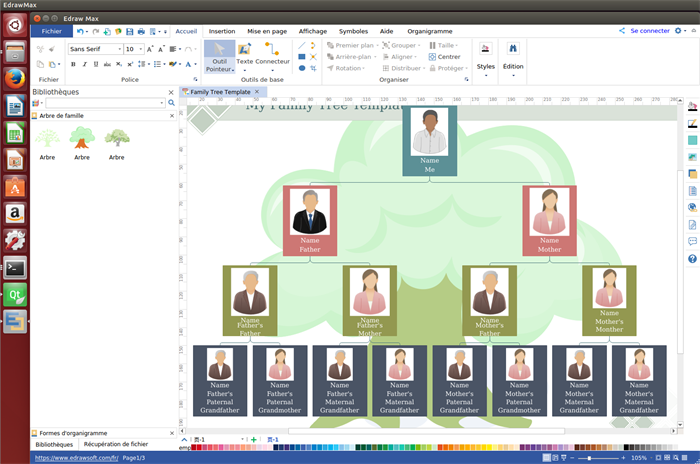Select the Outil Pointeur tool
Screen dimensions: 700x464
coord(219,57)
